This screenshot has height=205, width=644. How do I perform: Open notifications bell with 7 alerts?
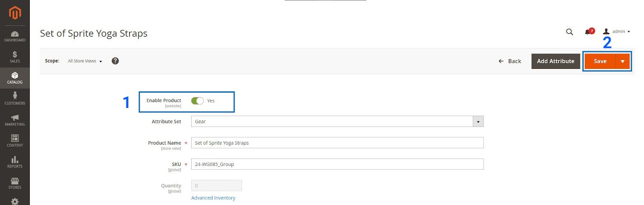pos(589,31)
